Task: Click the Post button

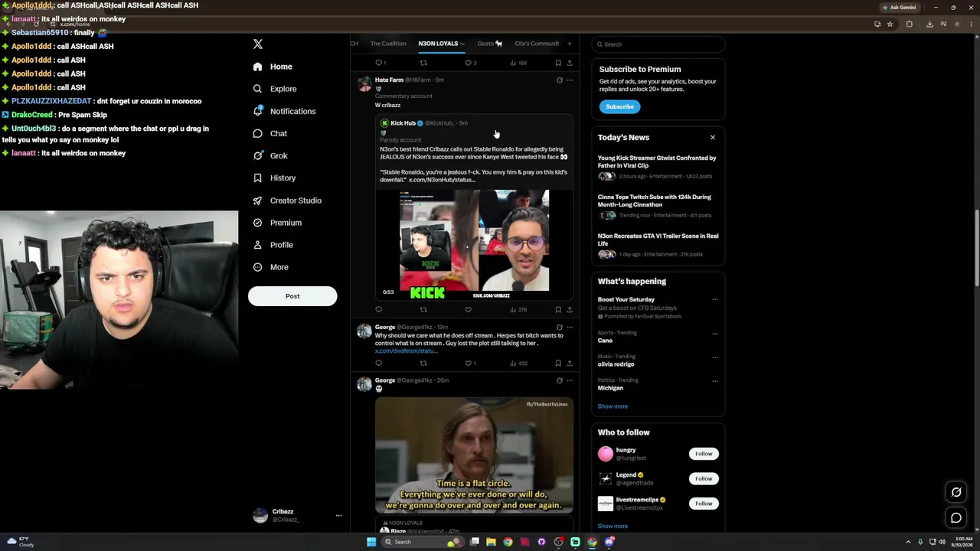Action: pos(292,296)
